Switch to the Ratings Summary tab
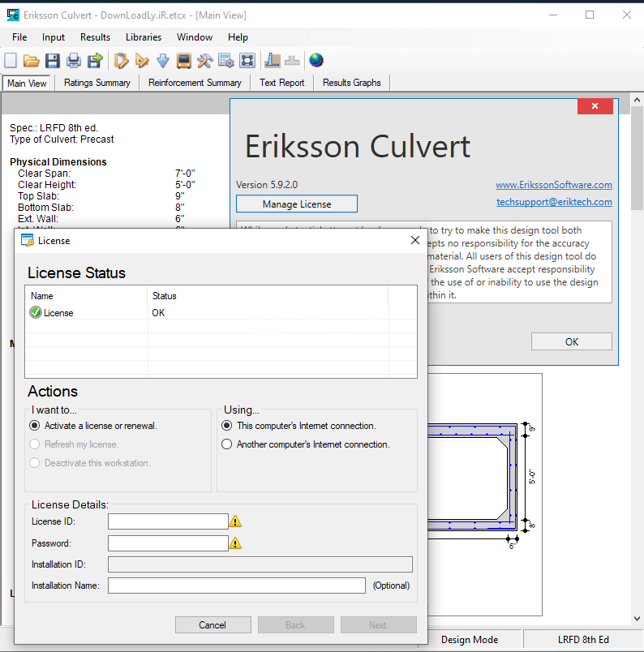The image size is (644, 652). [x=97, y=83]
